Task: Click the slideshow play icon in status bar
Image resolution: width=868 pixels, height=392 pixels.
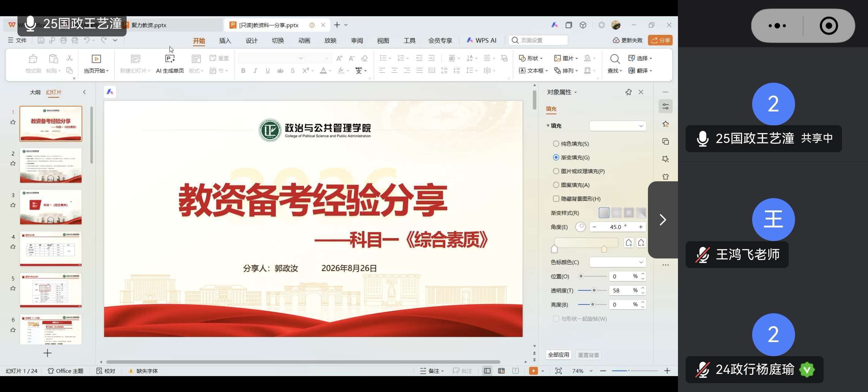Action: 533,371
